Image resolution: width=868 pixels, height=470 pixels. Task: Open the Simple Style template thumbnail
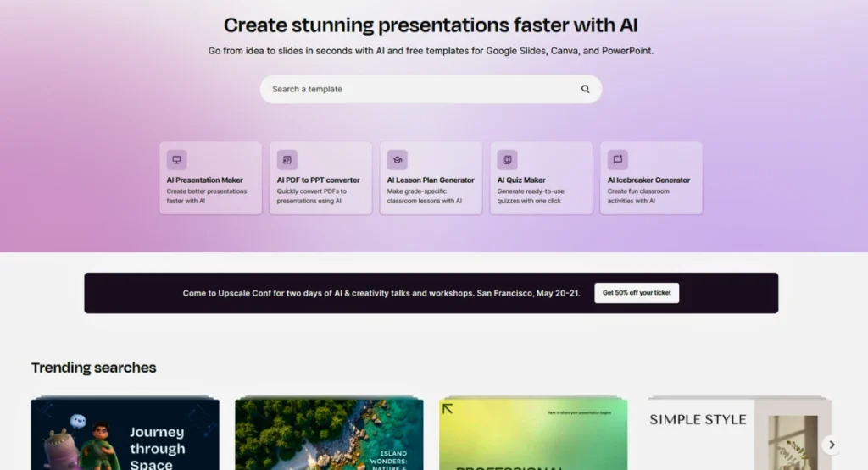pos(738,434)
